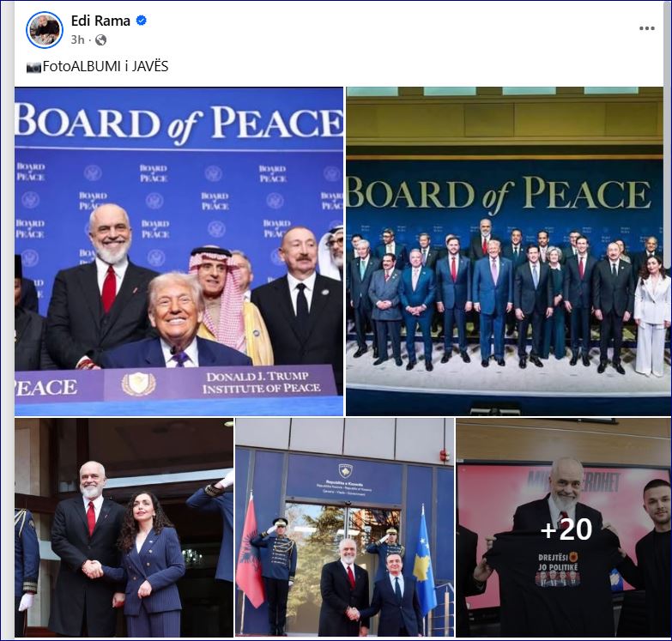Open the Republika e Kosovës building handshake photo
672x641 pixels.
344,528
